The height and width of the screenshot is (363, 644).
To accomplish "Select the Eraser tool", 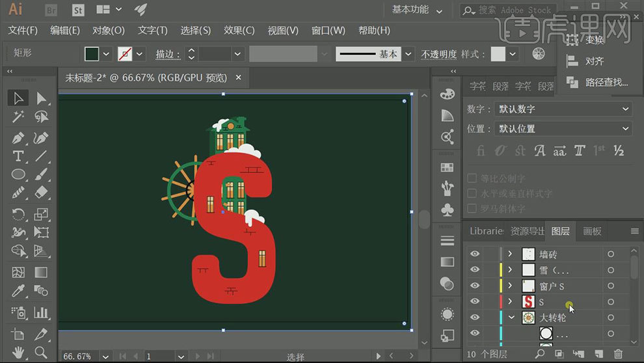I will point(41,193).
